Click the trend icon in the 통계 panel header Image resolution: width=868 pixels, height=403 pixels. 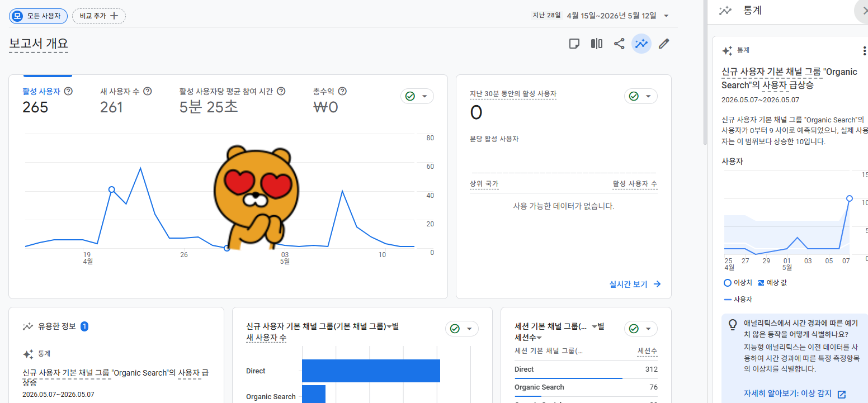[x=726, y=11]
